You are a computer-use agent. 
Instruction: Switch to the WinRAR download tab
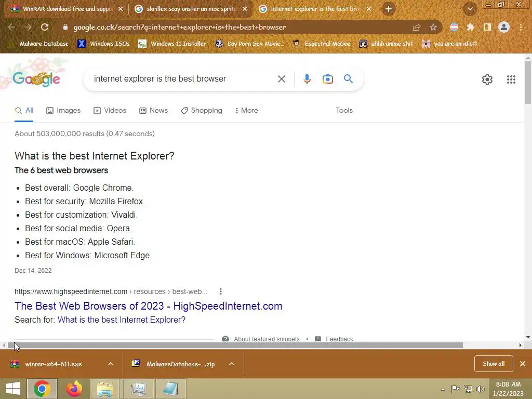66,9
